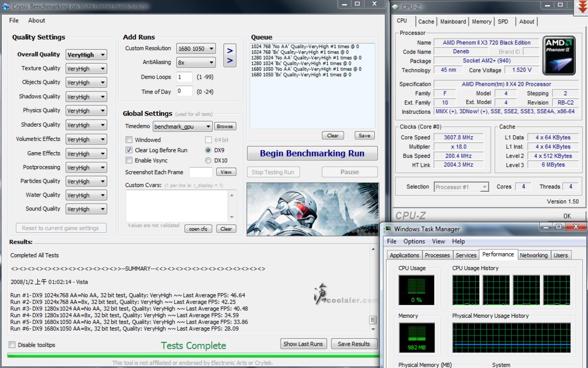Select Run #6 result line at 28.09 FPS

125,328
